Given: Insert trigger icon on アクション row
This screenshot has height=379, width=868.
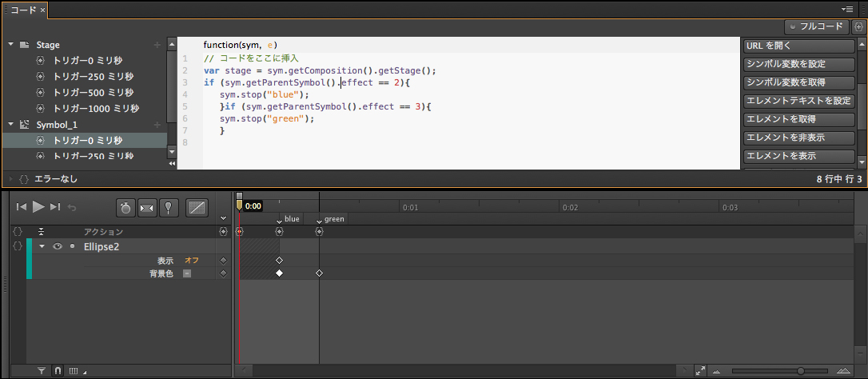Looking at the screenshot, I should pos(223,232).
